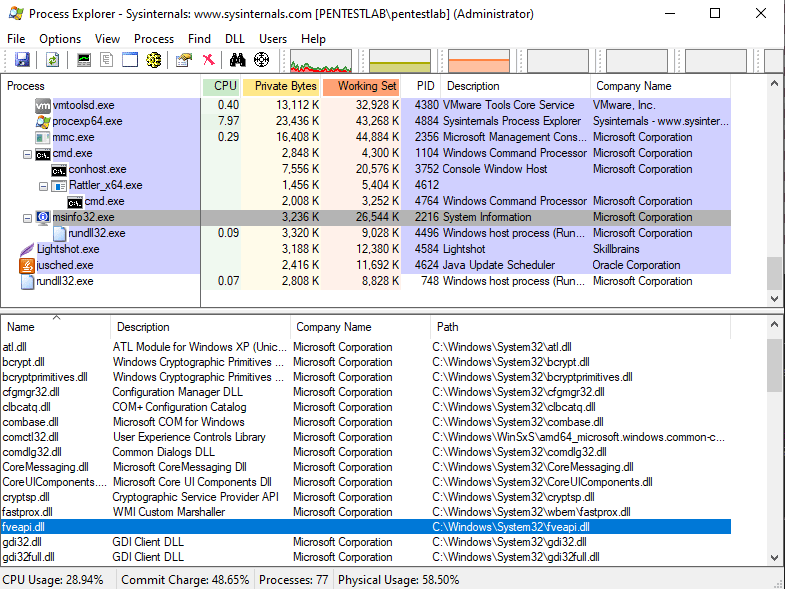
Task: Toggle the Show Lower Pane toolbar icon
Action: tap(129, 60)
